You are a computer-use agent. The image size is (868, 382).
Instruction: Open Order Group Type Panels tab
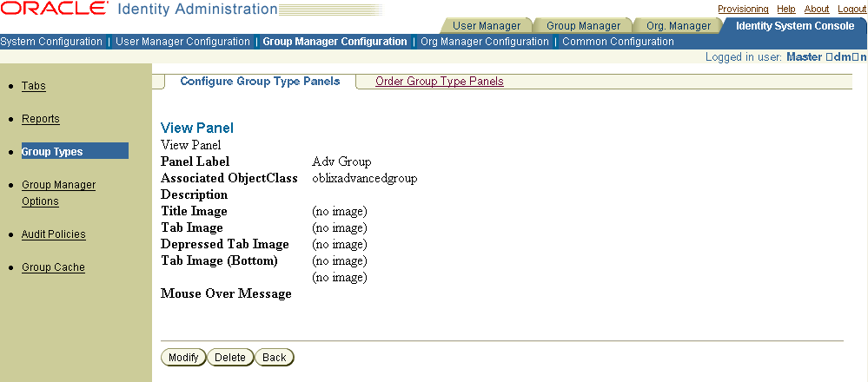click(440, 82)
